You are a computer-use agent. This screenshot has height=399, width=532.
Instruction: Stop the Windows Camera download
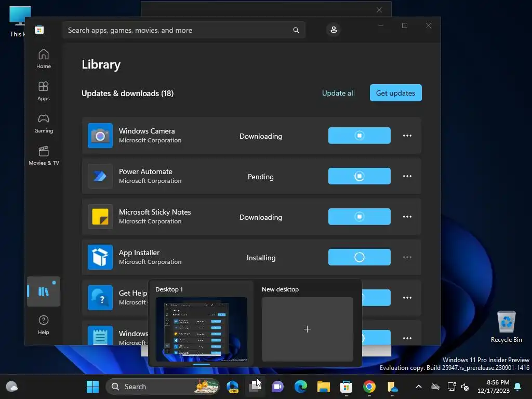pos(360,136)
